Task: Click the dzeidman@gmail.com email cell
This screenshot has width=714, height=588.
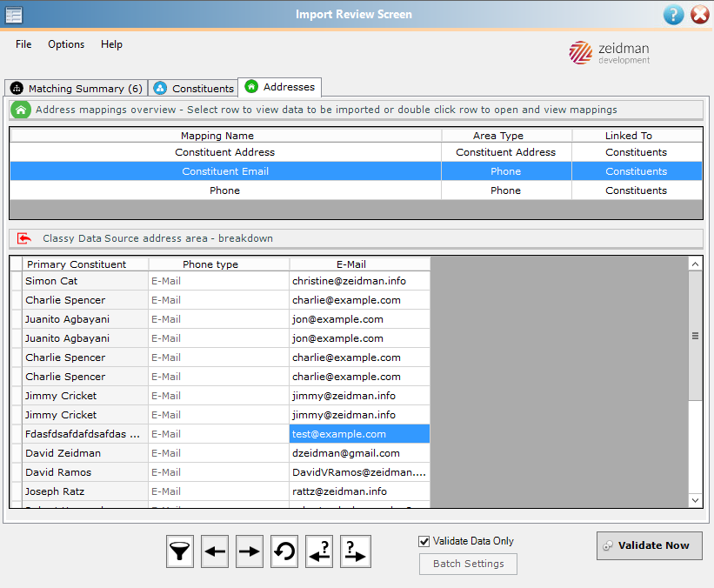Action: [360, 453]
